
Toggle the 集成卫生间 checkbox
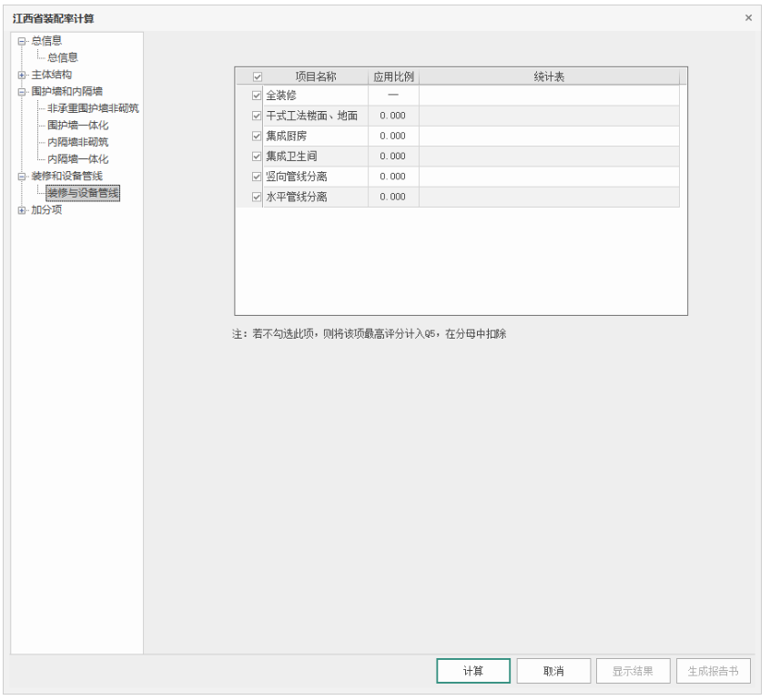point(257,157)
